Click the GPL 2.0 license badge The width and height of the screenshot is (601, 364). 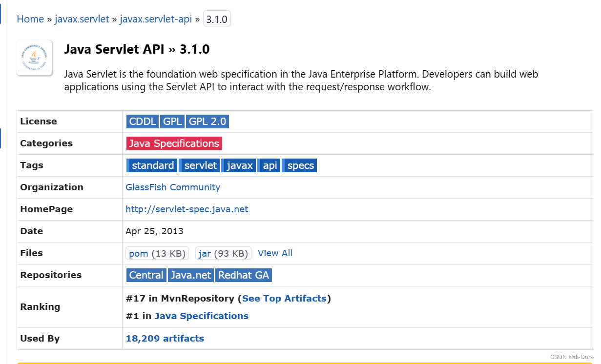[x=207, y=121]
